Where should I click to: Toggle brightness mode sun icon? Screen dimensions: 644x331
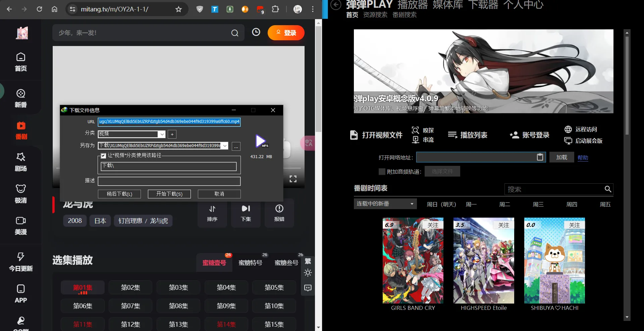click(308, 273)
